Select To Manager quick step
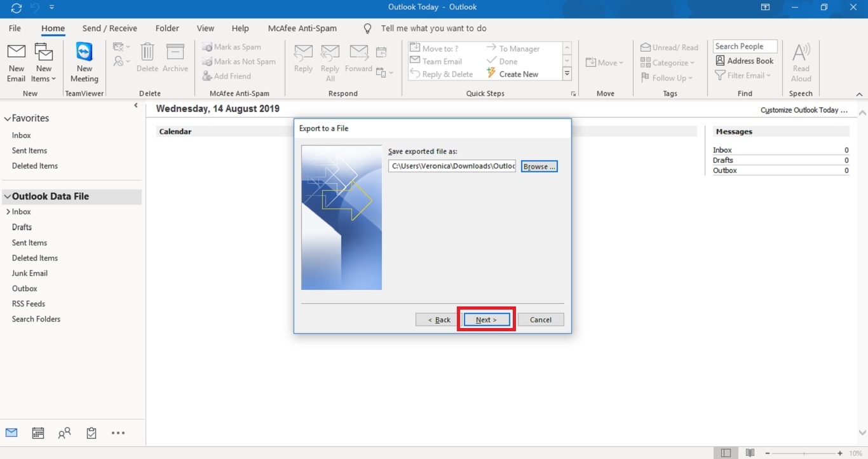Viewport: 868px width, 459px height. point(513,48)
